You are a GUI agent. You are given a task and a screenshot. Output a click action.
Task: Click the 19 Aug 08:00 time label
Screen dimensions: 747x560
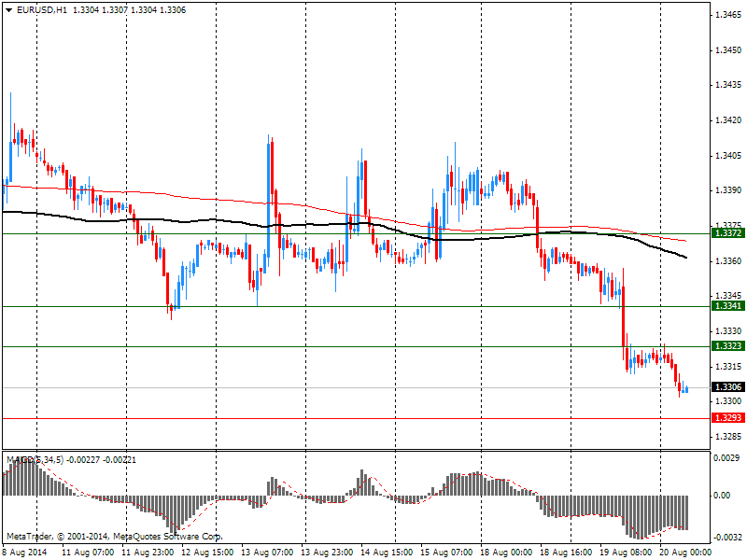626,553
